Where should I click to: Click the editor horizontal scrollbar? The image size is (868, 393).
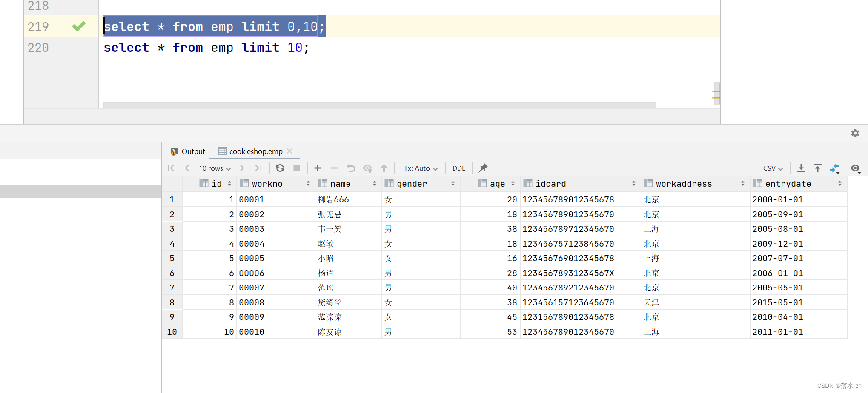pyautogui.click(x=380, y=105)
